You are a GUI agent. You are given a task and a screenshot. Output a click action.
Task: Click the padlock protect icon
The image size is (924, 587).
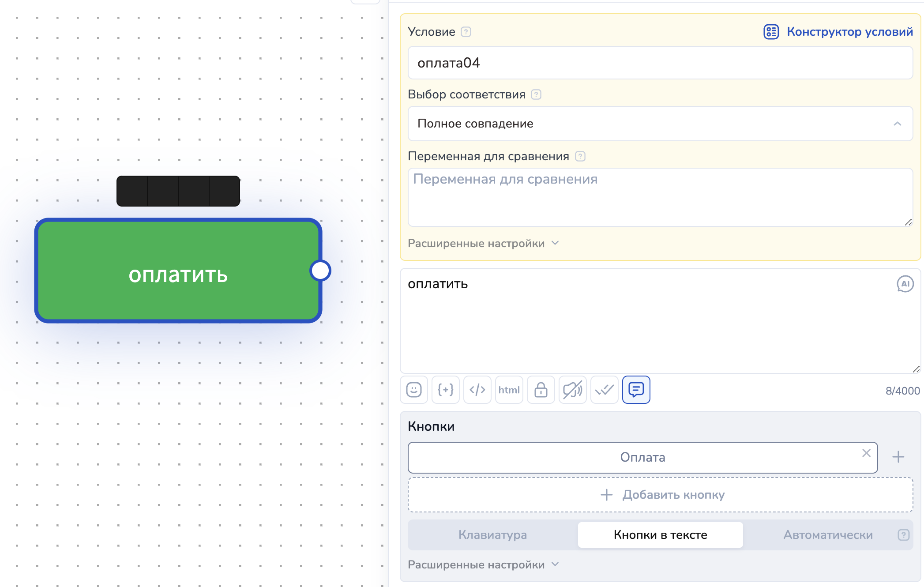click(541, 390)
